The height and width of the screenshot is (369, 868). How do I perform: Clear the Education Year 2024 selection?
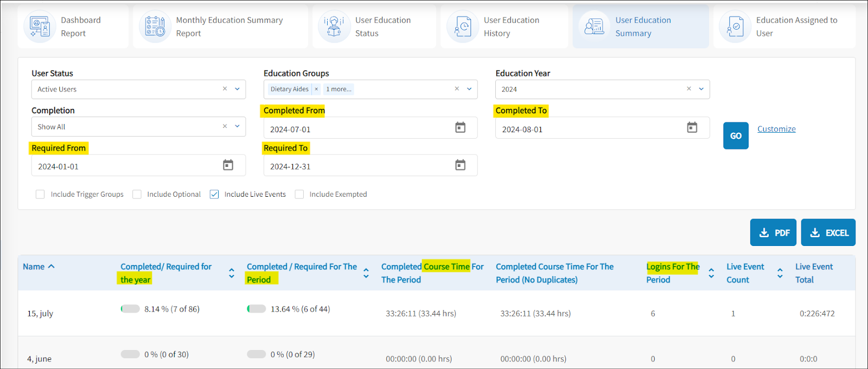tap(688, 89)
